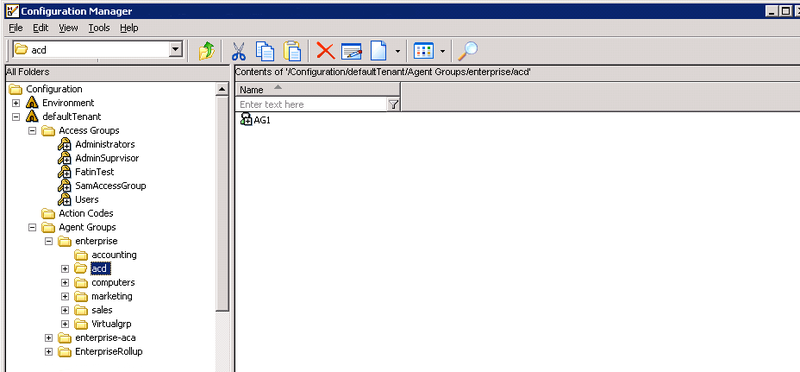Select the AG1 entry in contents list
Viewport: 800px width, 372px height.
262,120
